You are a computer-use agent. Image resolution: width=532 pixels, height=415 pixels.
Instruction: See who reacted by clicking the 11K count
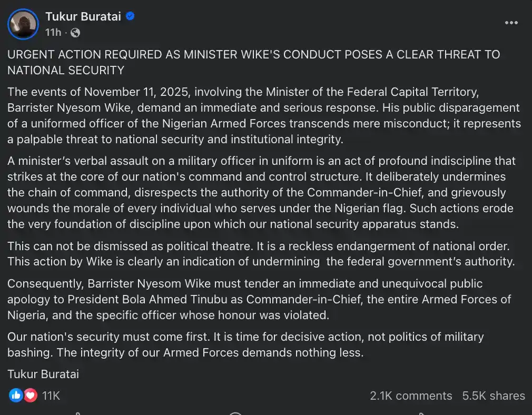point(51,395)
